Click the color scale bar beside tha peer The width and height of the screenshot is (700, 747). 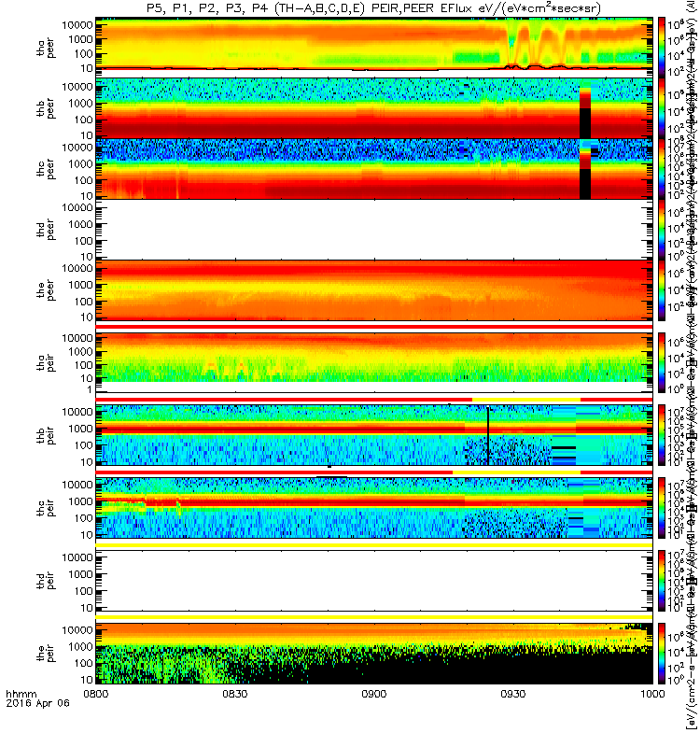[662, 48]
